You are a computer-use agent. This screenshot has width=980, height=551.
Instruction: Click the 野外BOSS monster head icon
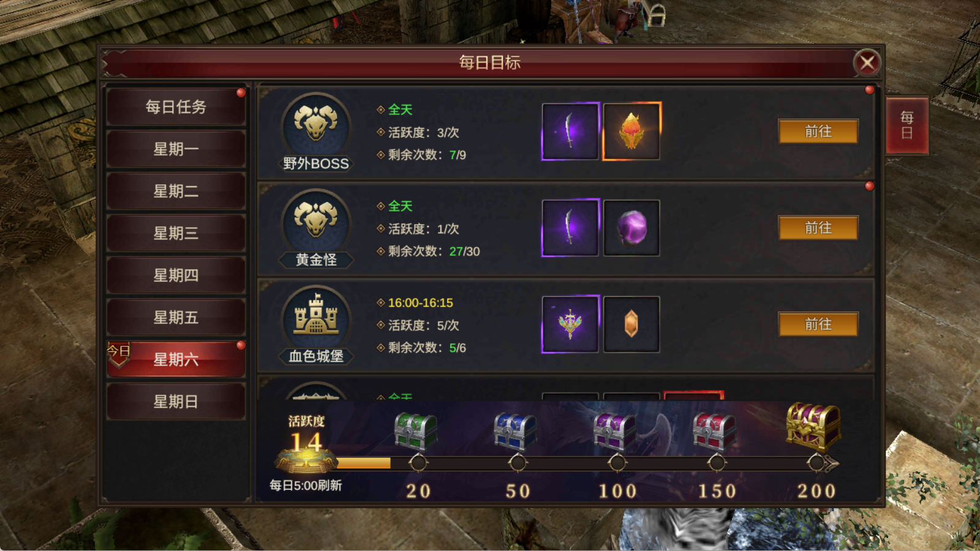click(x=316, y=127)
